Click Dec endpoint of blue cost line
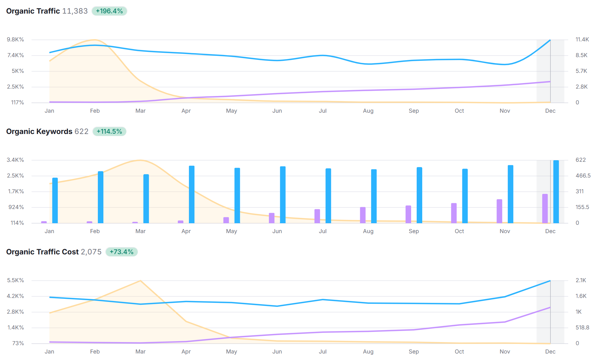 coord(550,281)
